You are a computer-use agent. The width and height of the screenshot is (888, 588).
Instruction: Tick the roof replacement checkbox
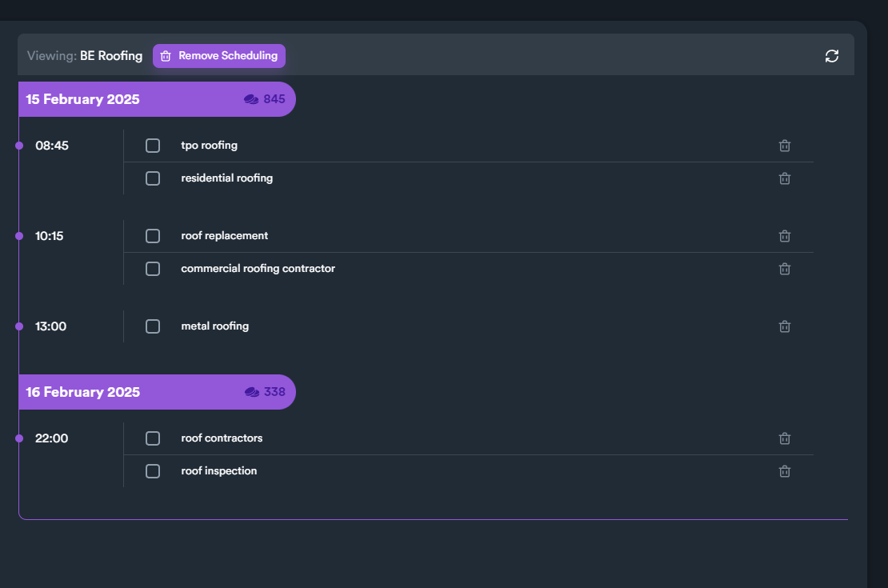(x=153, y=236)
